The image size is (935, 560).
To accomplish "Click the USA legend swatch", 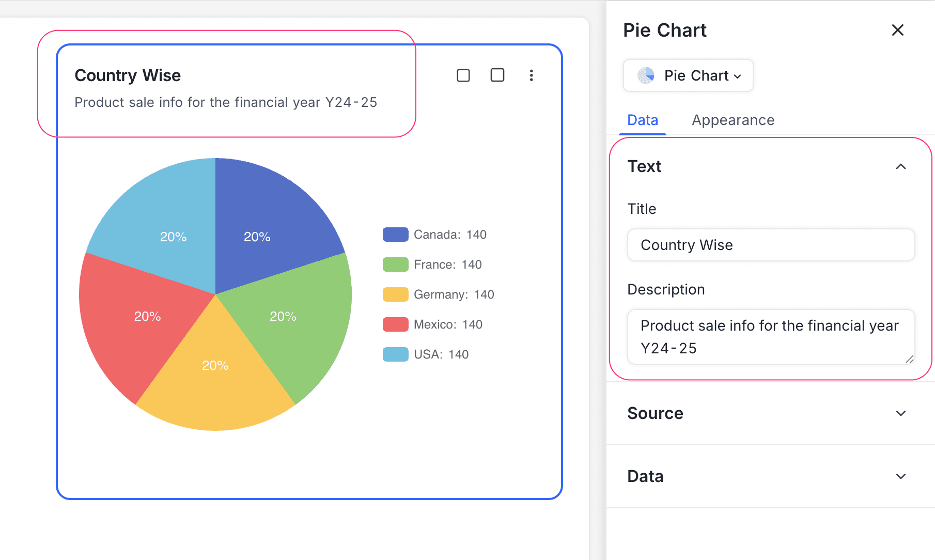I will pyautogui.click(x=395, y=354).
